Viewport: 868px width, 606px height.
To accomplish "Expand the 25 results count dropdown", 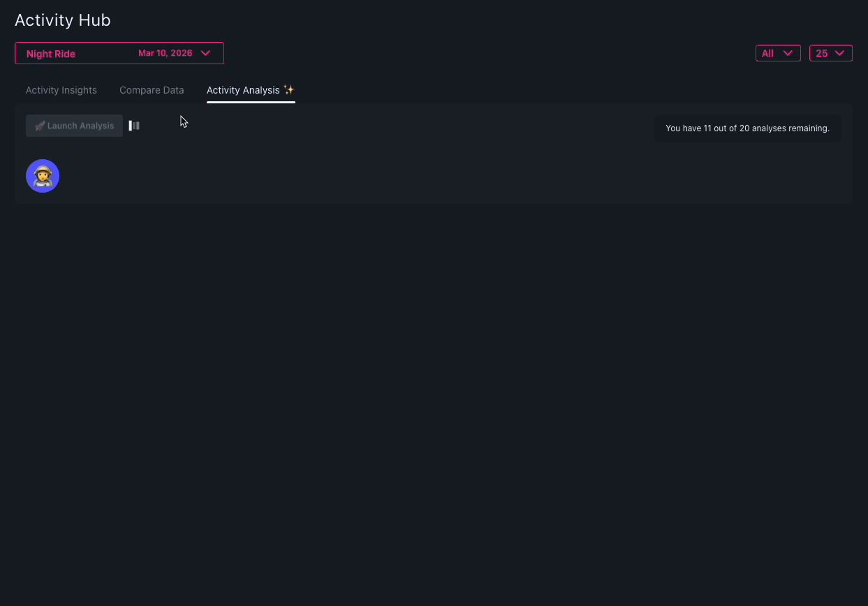I will [830, 52].
